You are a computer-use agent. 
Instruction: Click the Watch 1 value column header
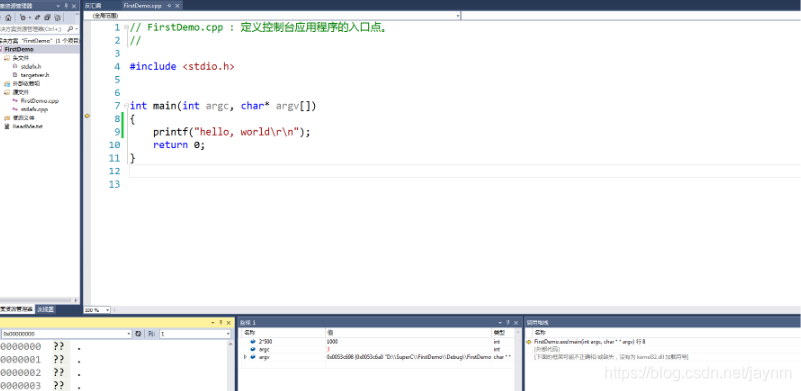coord(408,333)
